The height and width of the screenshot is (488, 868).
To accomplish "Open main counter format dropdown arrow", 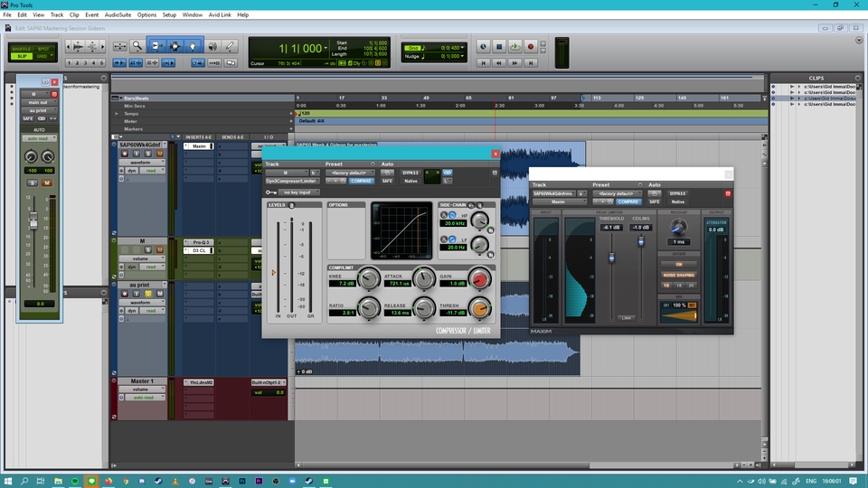I will pyautogui.click(x=325, y=49).
